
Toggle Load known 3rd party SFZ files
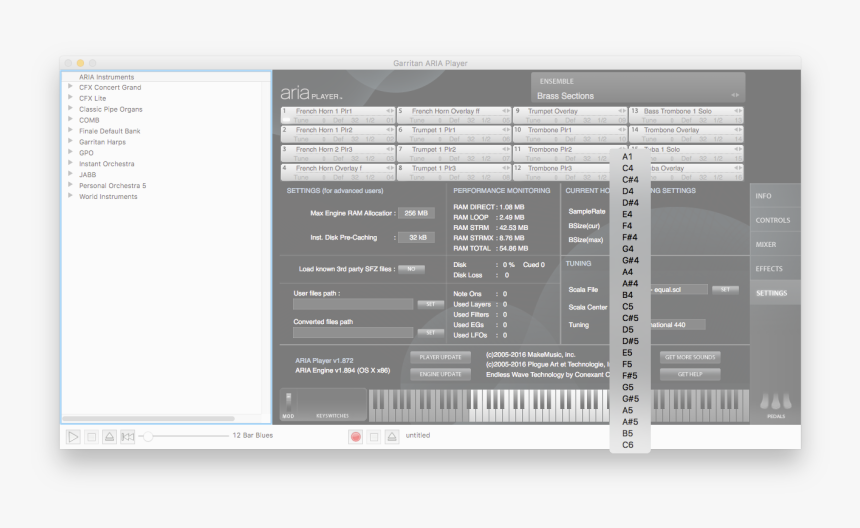pyautogui.click(x=411, y=269)
